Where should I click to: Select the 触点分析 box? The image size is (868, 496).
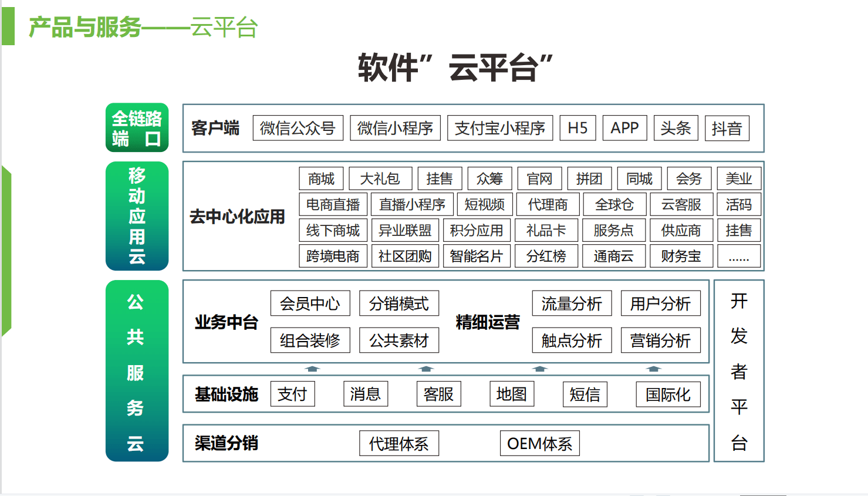(x=572, y=340)
